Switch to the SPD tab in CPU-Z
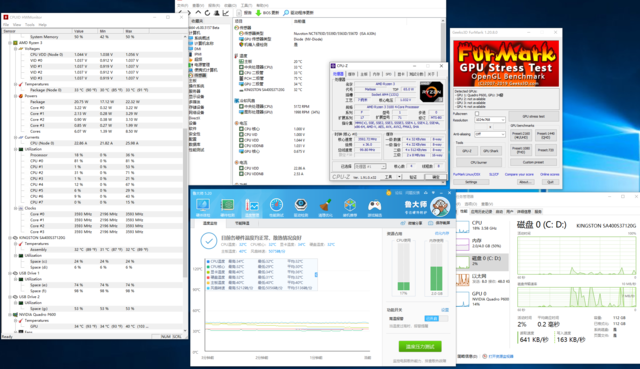The width and height of the screenshot is (640, 369). (389, 74)
